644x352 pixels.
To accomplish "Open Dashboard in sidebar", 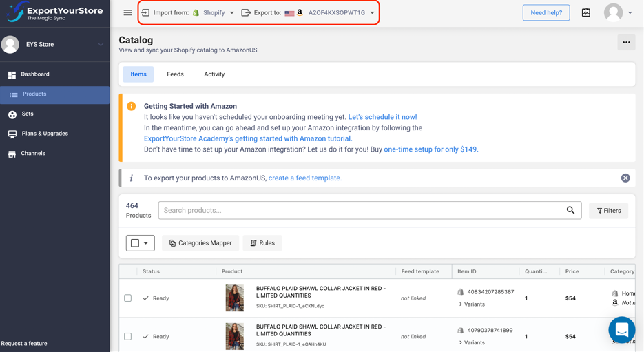I will tap(54, 74).
